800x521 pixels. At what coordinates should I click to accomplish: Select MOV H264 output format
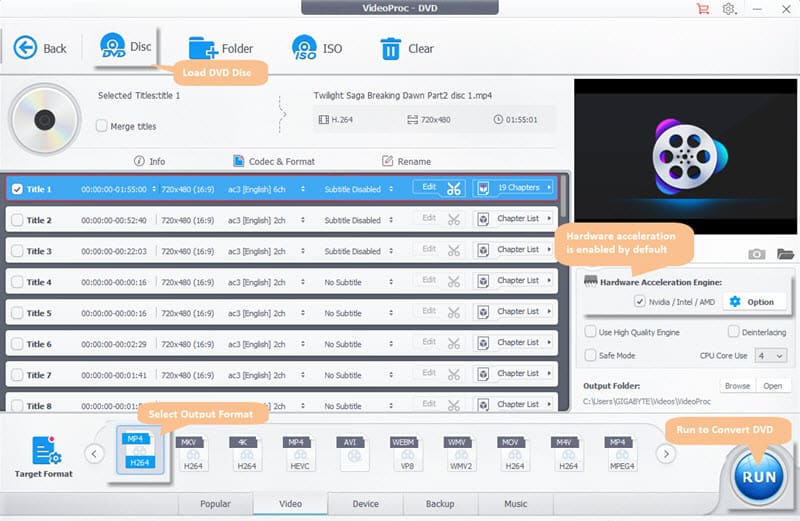[x=514, y=453]
